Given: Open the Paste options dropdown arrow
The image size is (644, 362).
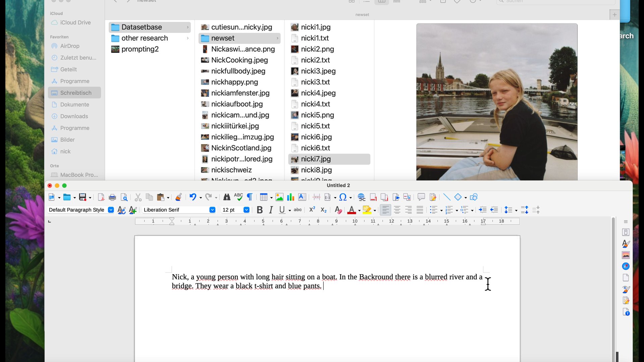Looking at the screenshot, I should tap(168, 198).
